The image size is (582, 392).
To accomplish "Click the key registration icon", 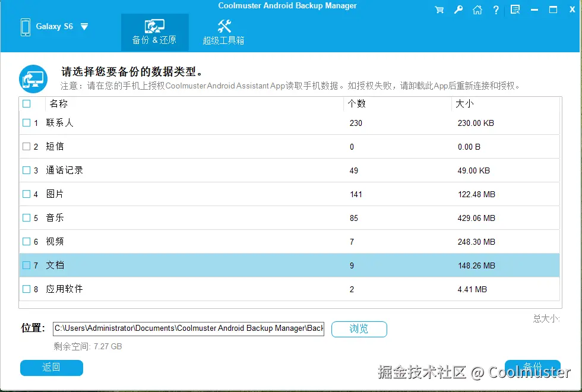I will point(458,10).
